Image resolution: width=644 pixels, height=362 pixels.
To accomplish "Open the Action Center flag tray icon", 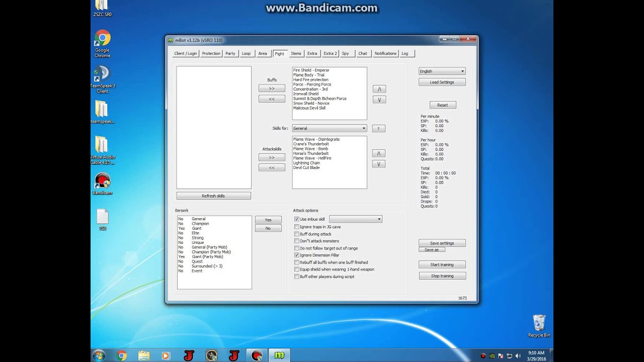I will pos(501,356).
